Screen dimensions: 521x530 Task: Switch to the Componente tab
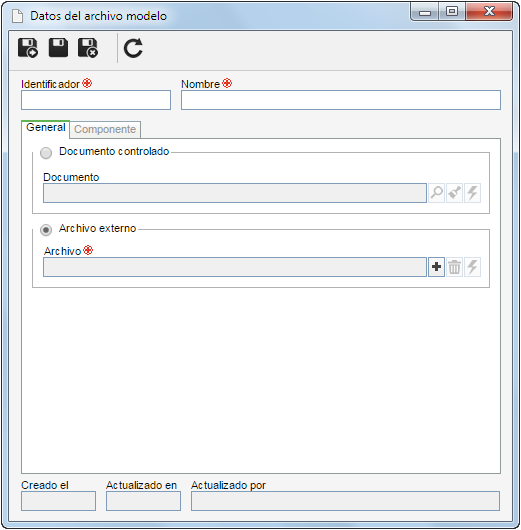click(105, 129)
